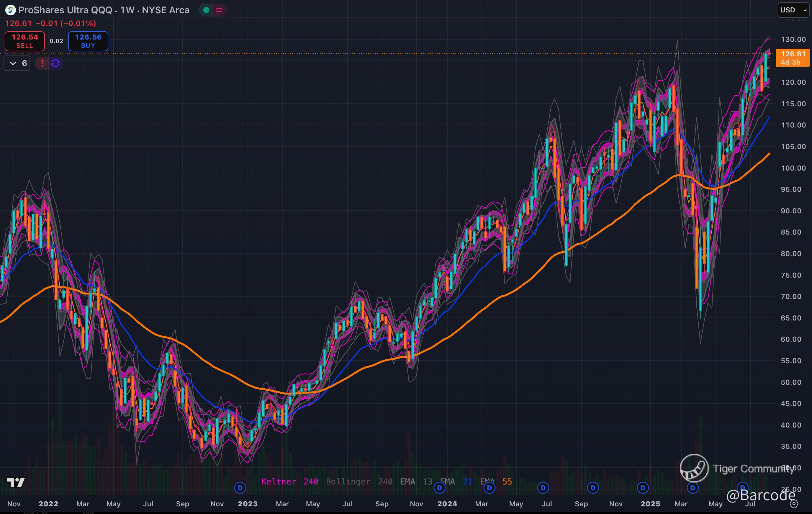Click dividend marker near 2024 label
The width and height of the screenshot is (812, 514).
coord(439,488)
